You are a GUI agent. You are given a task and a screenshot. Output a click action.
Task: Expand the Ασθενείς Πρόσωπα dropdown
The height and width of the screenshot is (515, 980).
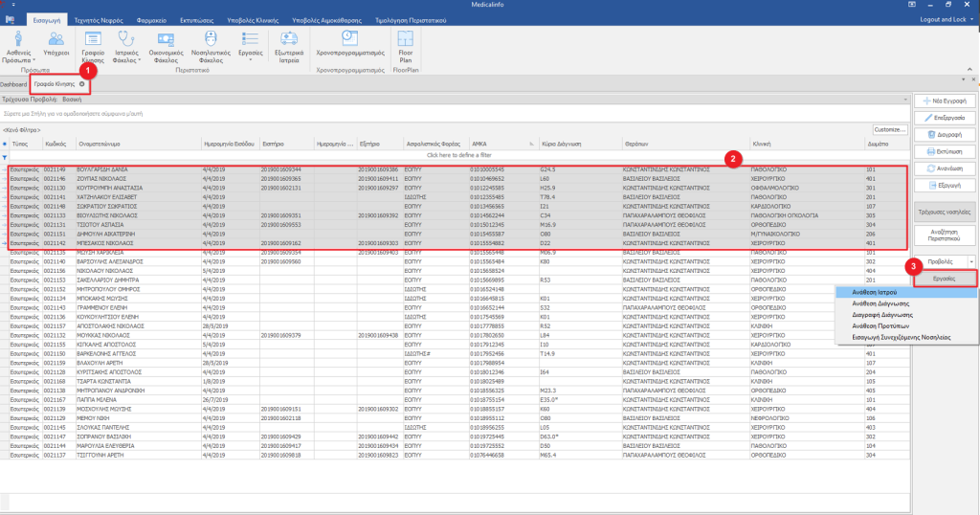point(33,60)
